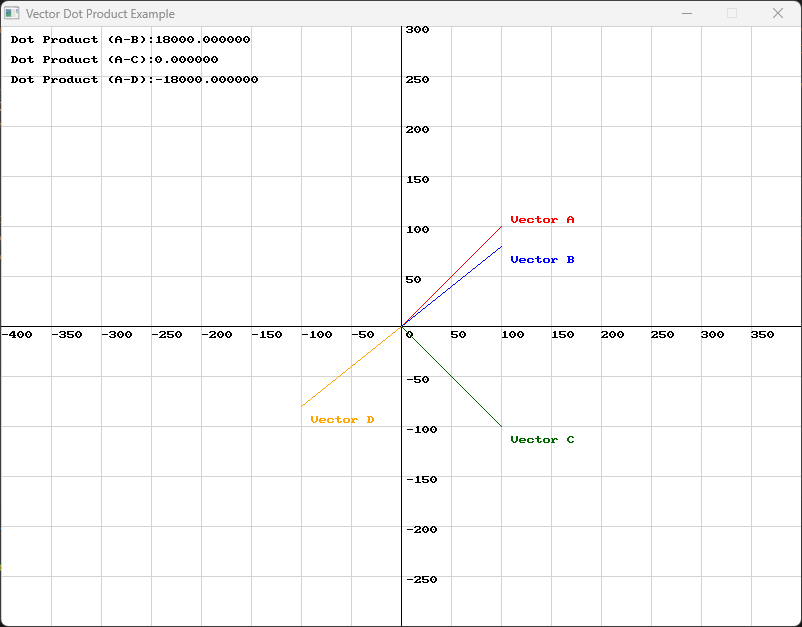Select the green Vector C label
The width and height of the screenshot is (802, 627).
tap(542, 439)
